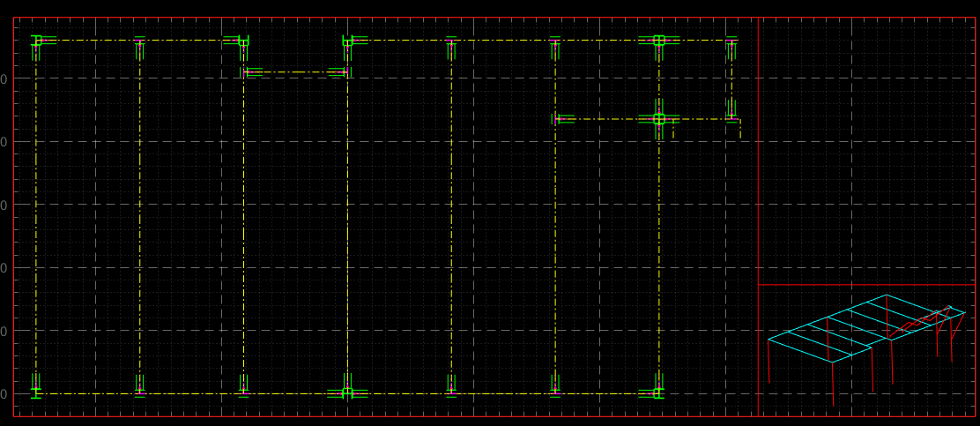The height and width of the screenshot is (426, 980).
Task: Pick the column node at the plan's top-left corner
Action: tap(37, 41)
